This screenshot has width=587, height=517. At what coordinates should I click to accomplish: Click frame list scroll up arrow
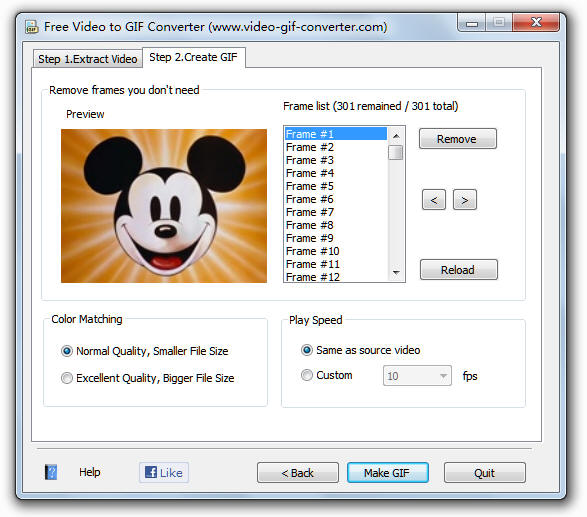point(396,136)
